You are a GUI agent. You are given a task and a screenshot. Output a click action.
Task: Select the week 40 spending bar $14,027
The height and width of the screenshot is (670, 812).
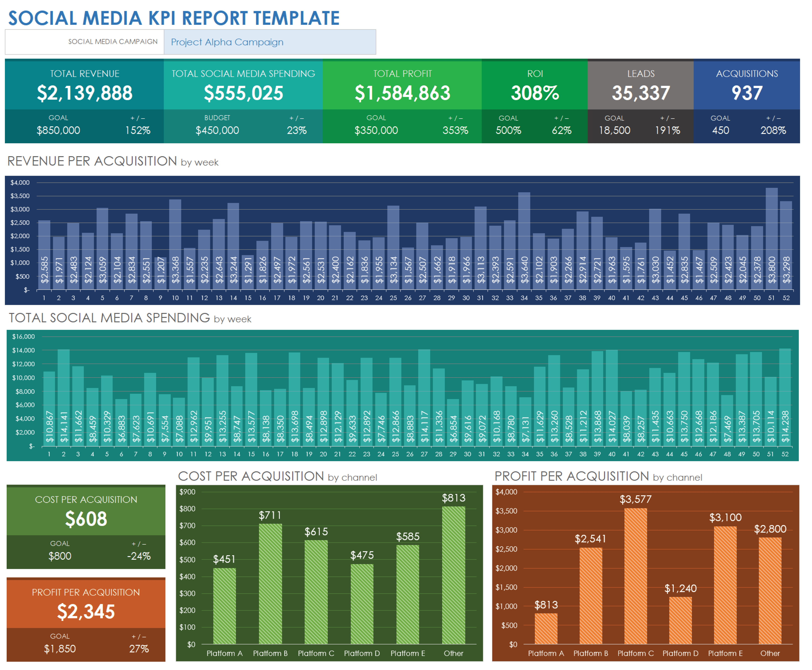point(612,398)
